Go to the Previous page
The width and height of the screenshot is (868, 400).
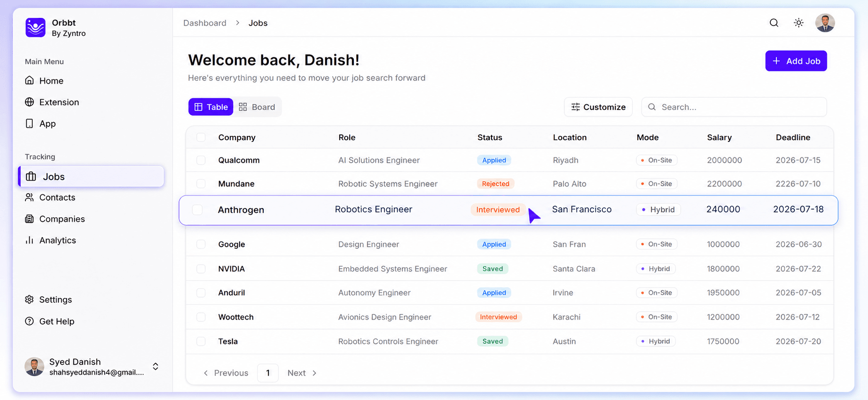click(226, 373)
